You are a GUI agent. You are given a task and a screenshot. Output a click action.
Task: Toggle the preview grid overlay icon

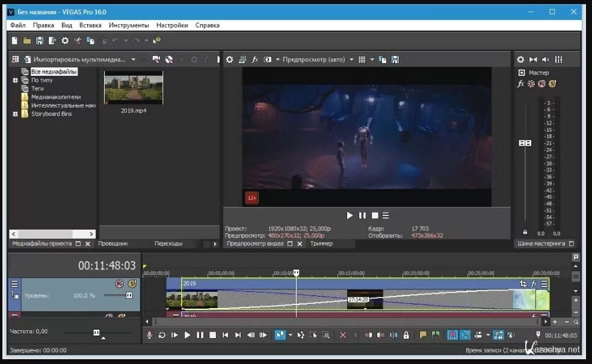pos(362,60)
